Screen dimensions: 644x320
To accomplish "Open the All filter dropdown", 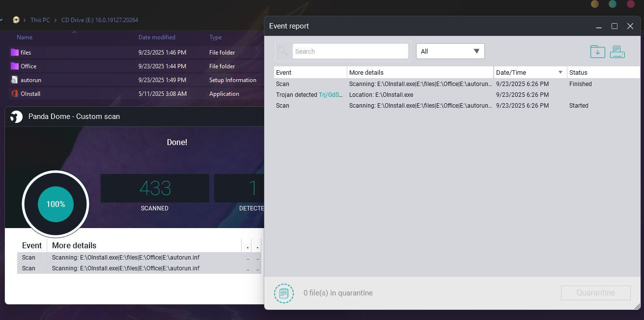I will tap(450, 51).
